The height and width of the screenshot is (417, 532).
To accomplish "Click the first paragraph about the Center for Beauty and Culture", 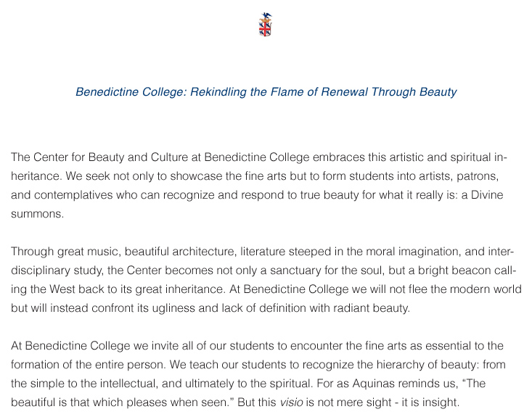I will coord(259,186).
